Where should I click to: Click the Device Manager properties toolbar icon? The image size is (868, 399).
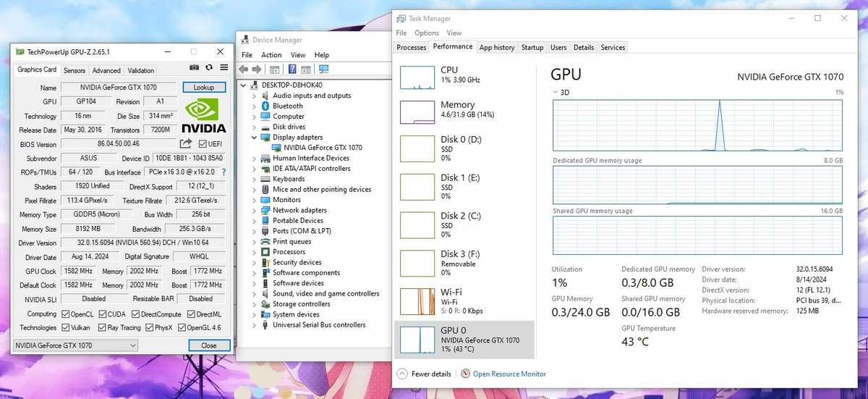[275, 70]
